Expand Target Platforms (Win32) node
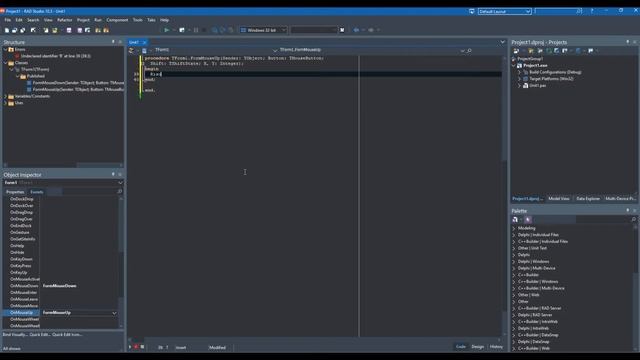The width and height of the screenshot is (640, 360). 519,79
